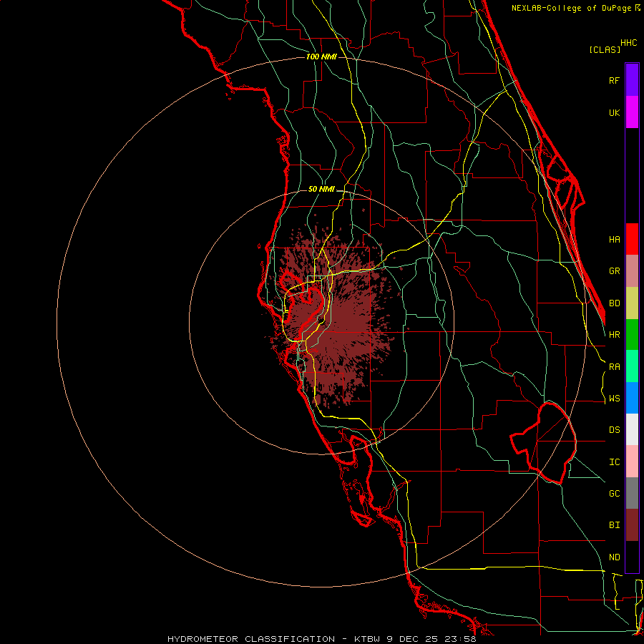Click the GR pink-brown legend swatch
Viewport: 644px width, 644px height.
(x=632, y=271)
